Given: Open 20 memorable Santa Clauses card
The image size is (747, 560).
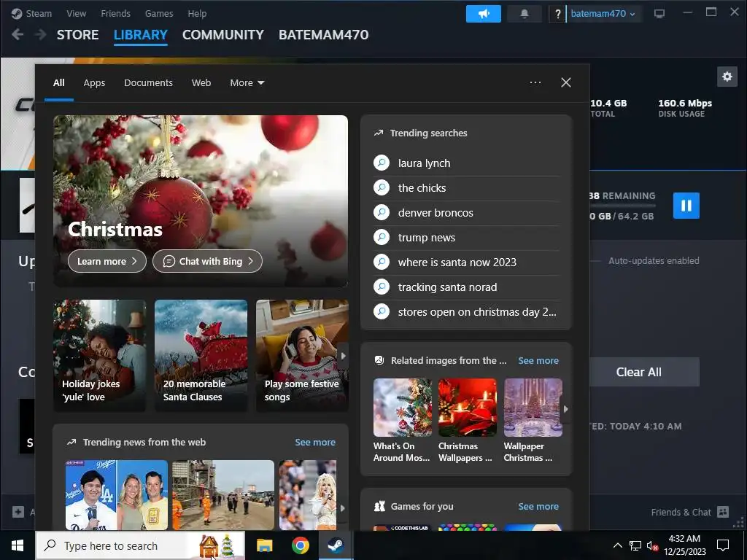Looking at the screenshot, I should pyautogui.click(x=201, y=355).
